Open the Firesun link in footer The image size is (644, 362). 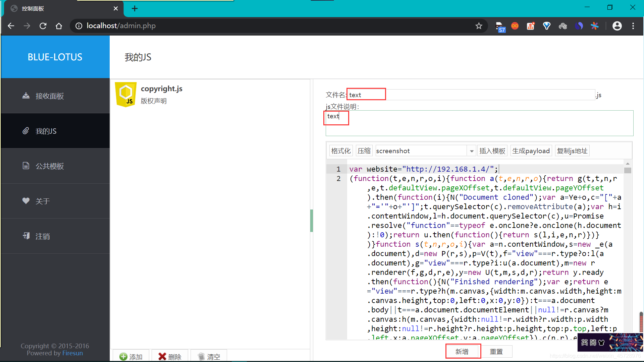[72, 353]
